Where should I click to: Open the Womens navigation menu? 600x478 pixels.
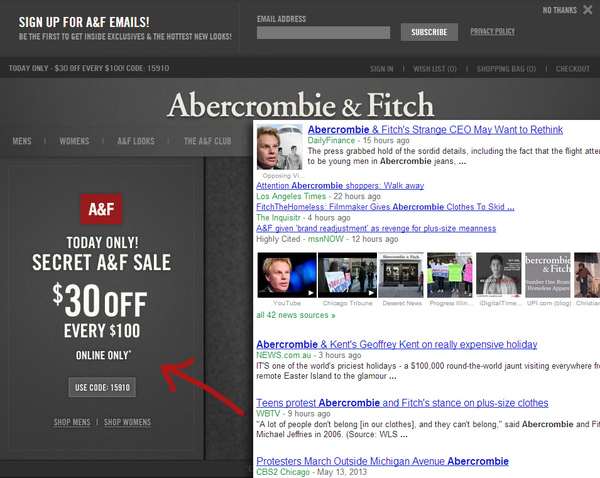[74, 141]
